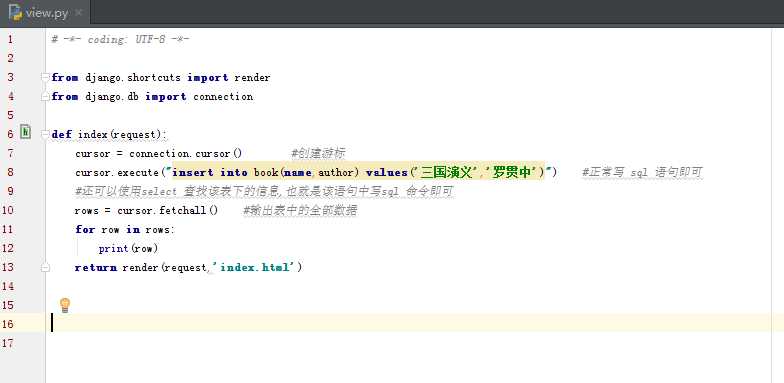Screen dimensions: 784x383
Task: Click the gutter marker icon beside line 6
Action: pyautogui.click(x=26, y=132)
